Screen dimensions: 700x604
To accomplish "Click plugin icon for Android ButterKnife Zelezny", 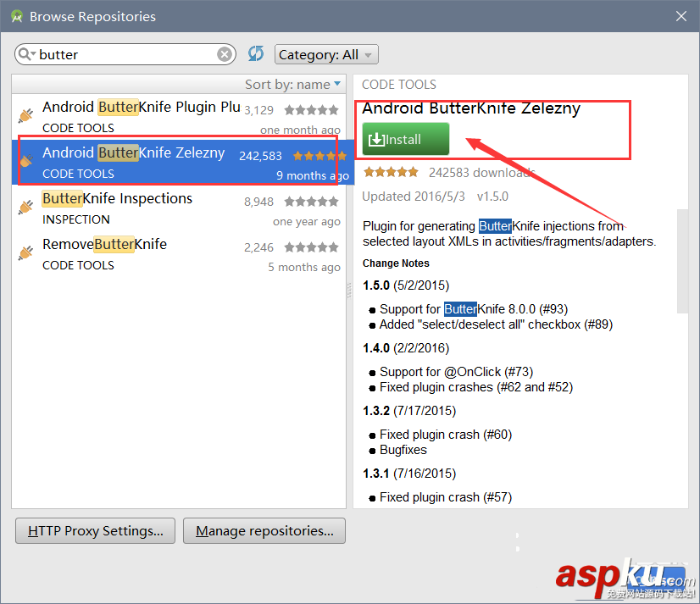I will point(26,161).
